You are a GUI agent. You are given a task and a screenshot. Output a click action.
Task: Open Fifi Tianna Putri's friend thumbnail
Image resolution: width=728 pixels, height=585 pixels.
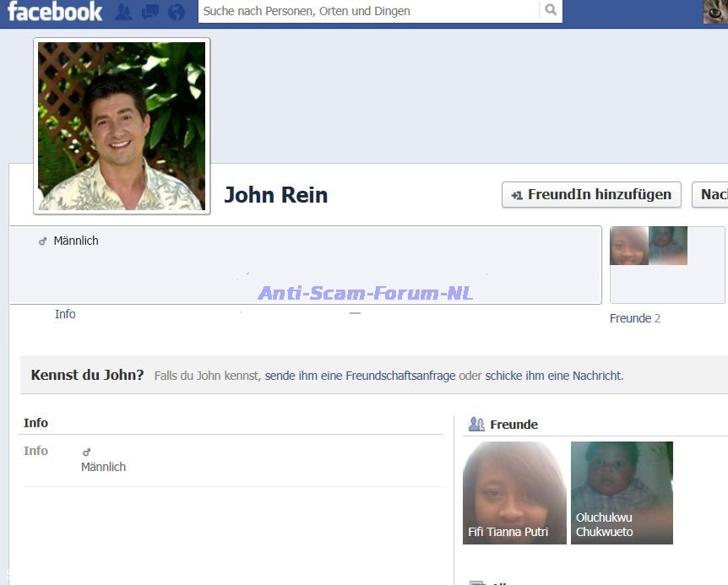point(513,492)
